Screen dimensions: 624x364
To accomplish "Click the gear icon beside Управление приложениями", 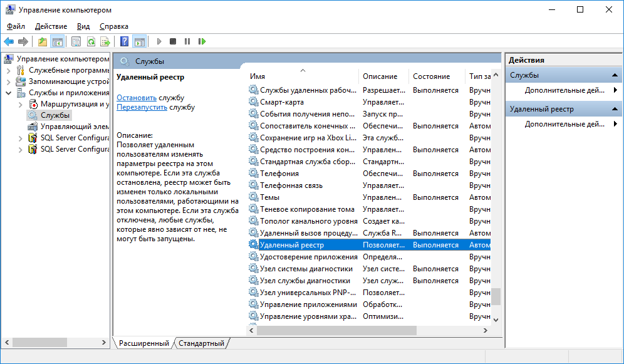I will (254, 304).
